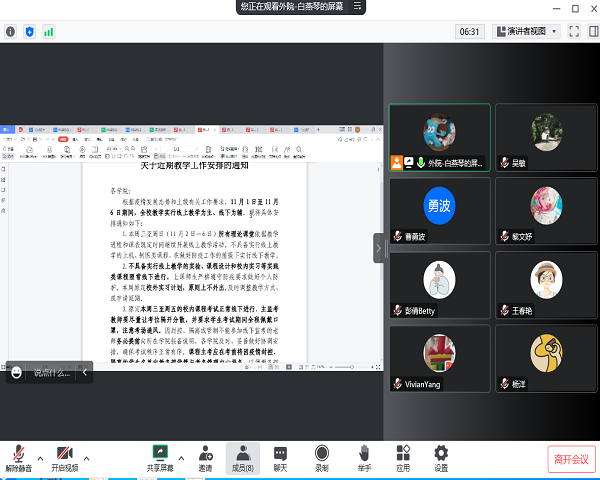
Task: Click the 解除静音 microphone icon
Action: (19, 452)
